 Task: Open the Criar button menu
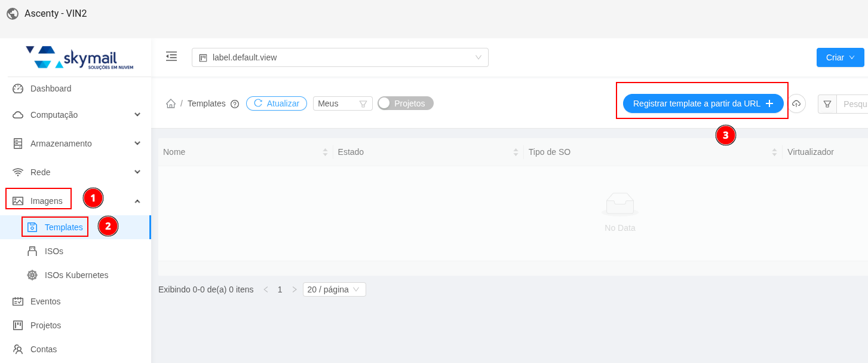pyautogui.click(x=840, y=57)
